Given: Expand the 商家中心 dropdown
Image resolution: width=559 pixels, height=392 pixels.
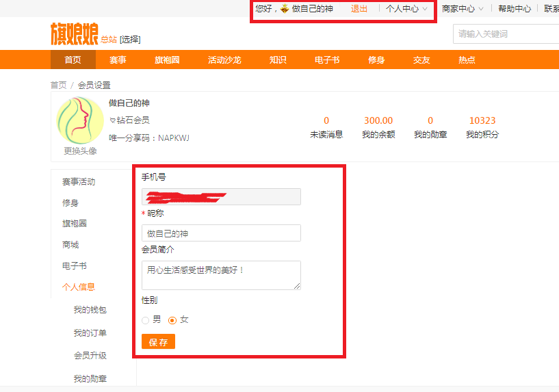Looking at the screenshot, I should [x=463, y=9].
